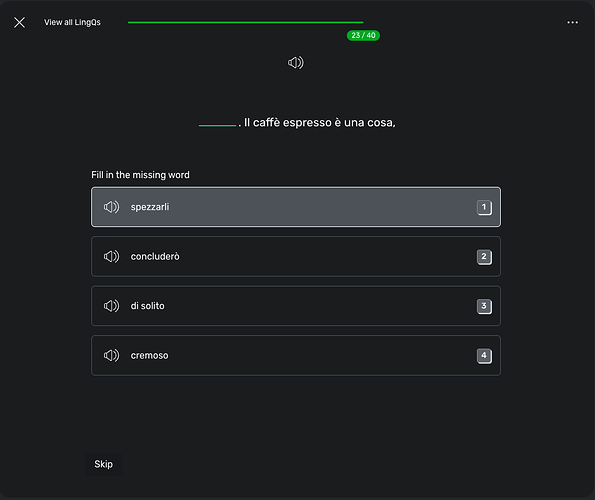Close the review session with X
The width and height of the screenshot is (595, 500).
pos(19,22)
